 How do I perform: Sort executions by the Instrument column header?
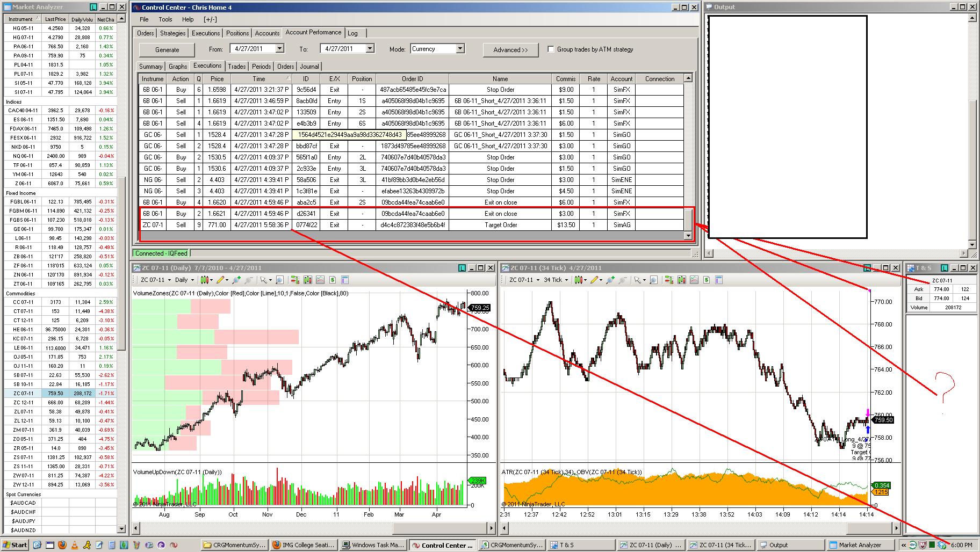[153, 78]
